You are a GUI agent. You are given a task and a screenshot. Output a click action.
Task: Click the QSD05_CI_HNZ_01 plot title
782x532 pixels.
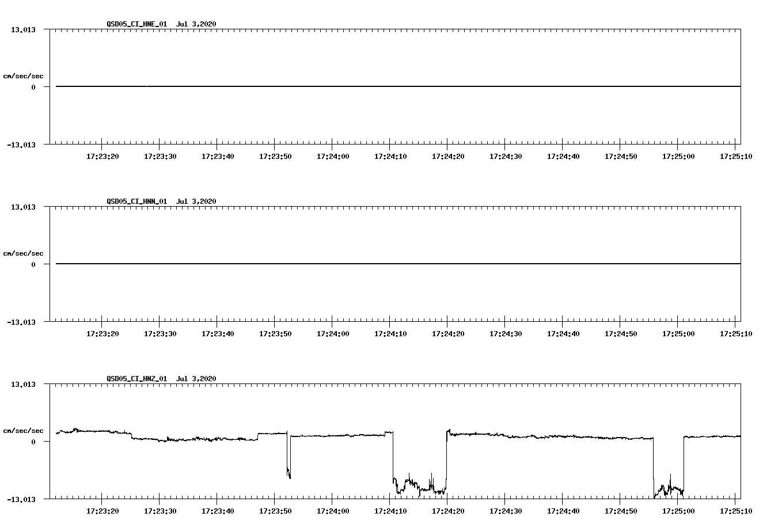tap(162, 379)
